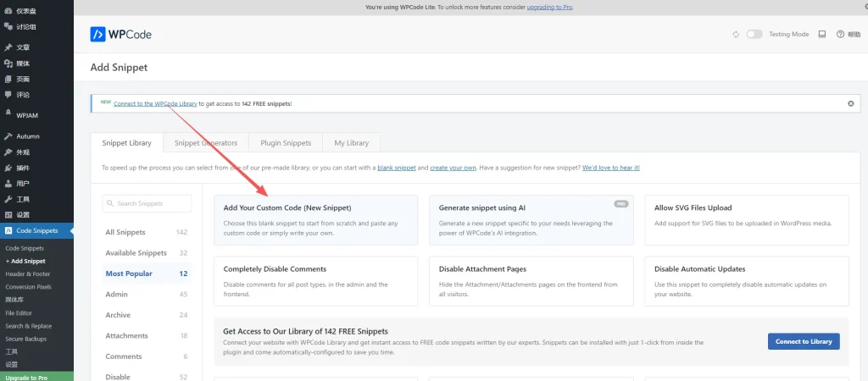Viewport: 868px width, 381px height.
Task: Click the Search Snippets input field
Action: point(147,203)
